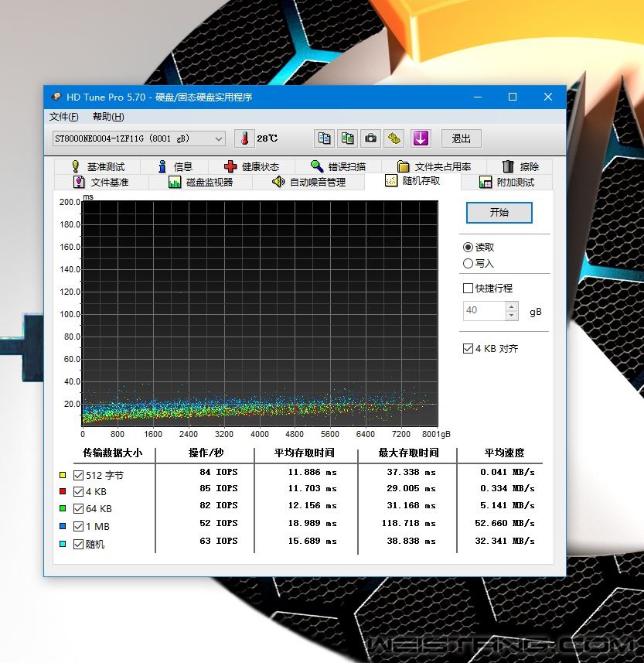Click the 28℃ temperature reading
Screen dimensions: 644x663
[267, 138]
